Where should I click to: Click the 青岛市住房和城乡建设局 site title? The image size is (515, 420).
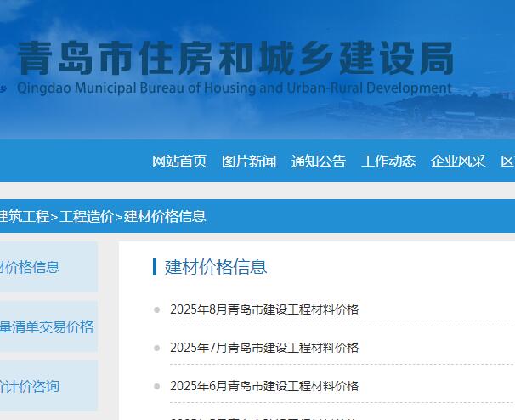coord(235,58)
